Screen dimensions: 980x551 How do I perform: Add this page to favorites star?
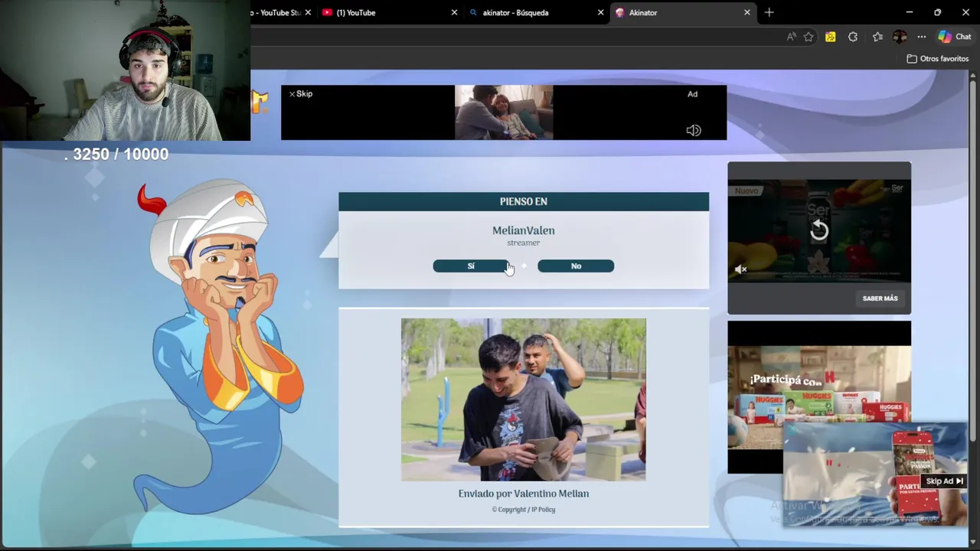(x=808, y=37)
